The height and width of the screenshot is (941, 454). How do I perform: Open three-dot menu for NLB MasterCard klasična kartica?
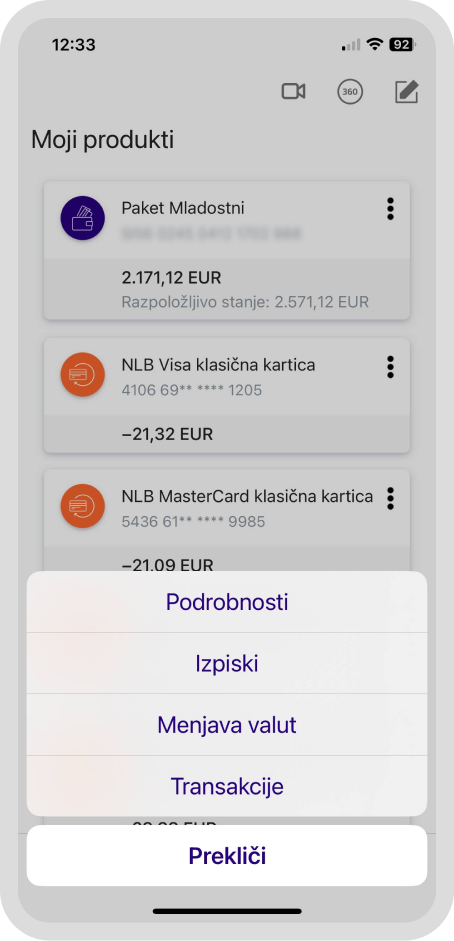390,498
